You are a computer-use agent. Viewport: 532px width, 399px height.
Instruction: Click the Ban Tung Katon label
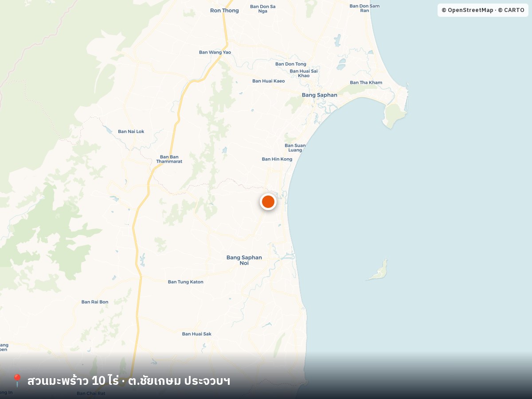pyautogui.click(x=186, y=282)
